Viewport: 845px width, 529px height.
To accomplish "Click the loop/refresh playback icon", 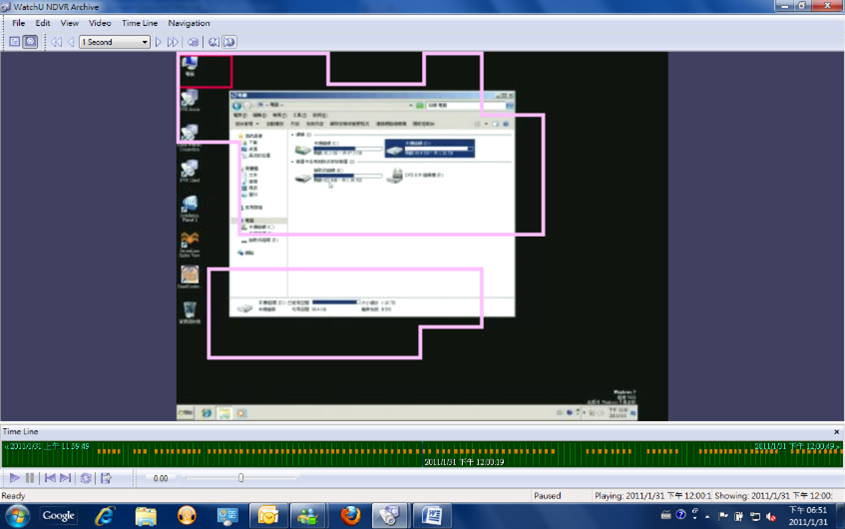I will point(86,479).
